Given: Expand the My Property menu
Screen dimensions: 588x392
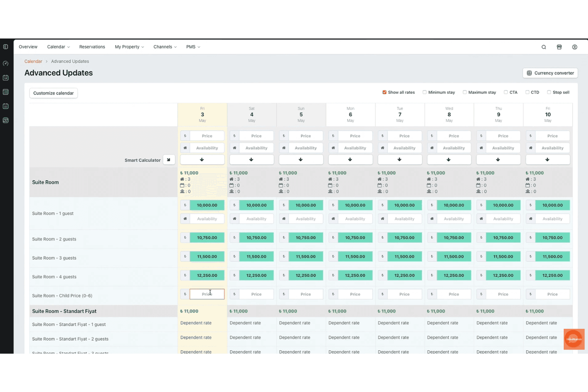Looking at the screenshot, I should [x=130, y=47].
